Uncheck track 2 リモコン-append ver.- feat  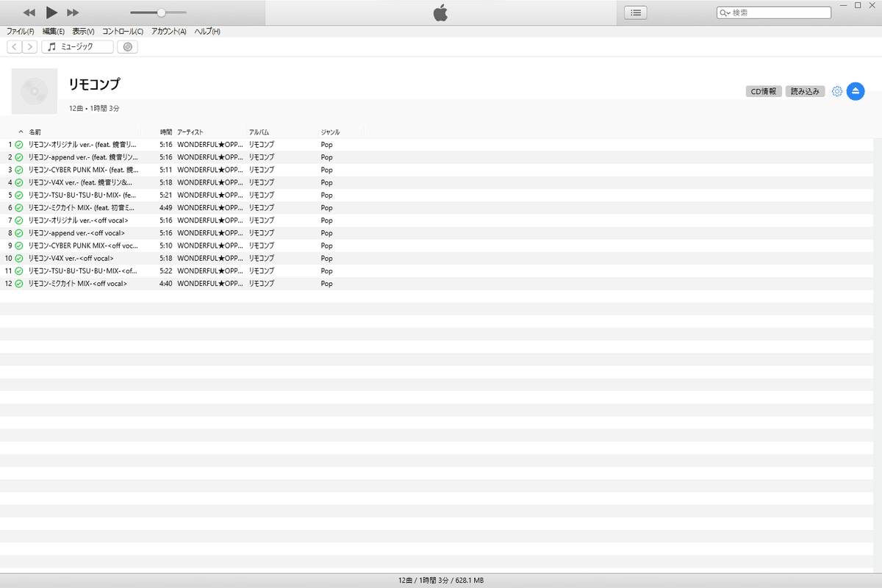19,157
